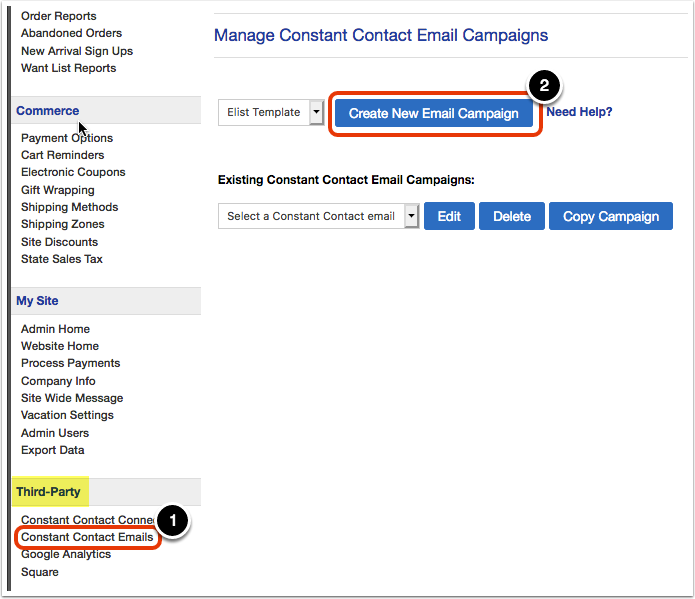This screenshot has height=599, width=695.
Task: Open Website Home link
Action: coord(60,346)
